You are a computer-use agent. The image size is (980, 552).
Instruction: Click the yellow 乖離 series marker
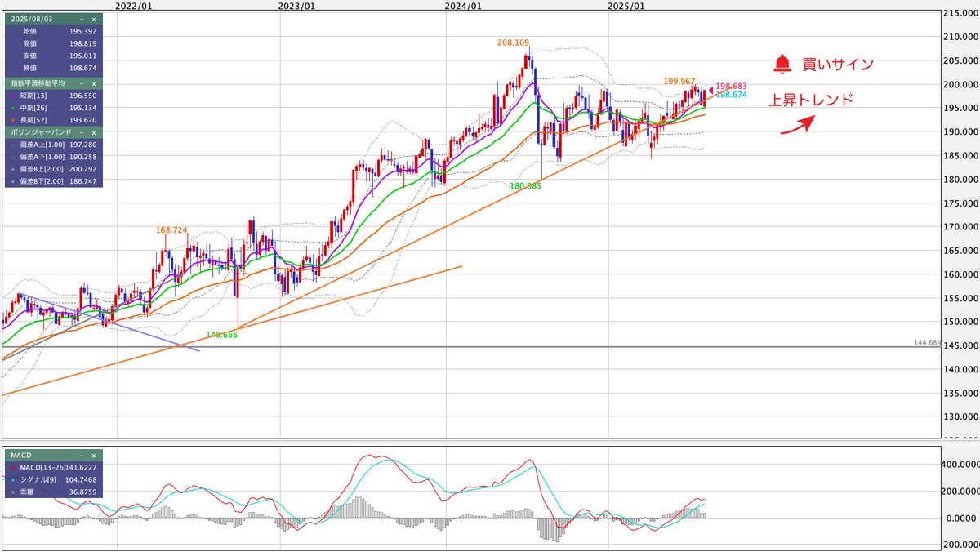pos(13,492)
